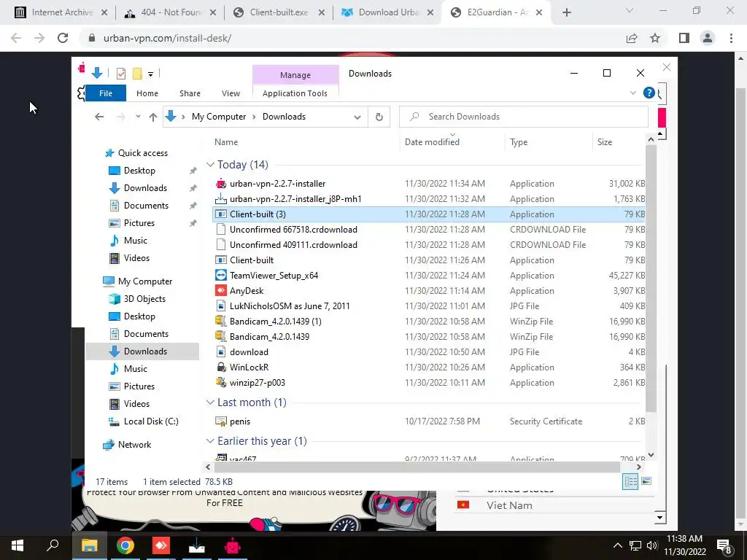The image size is (747, 560).
Task: Select the Bandicam_4.2.0.1439 (1) WinZip icon
Action: 220,321
